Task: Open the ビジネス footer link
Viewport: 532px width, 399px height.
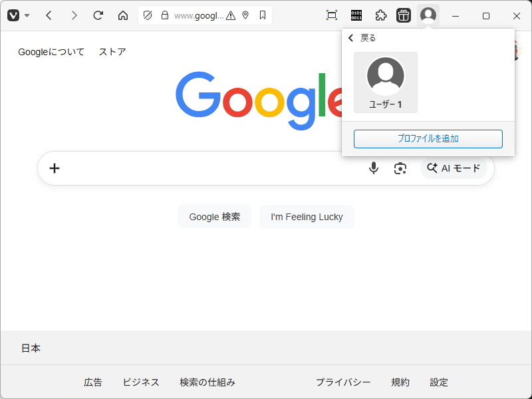Action: [141, 382]
